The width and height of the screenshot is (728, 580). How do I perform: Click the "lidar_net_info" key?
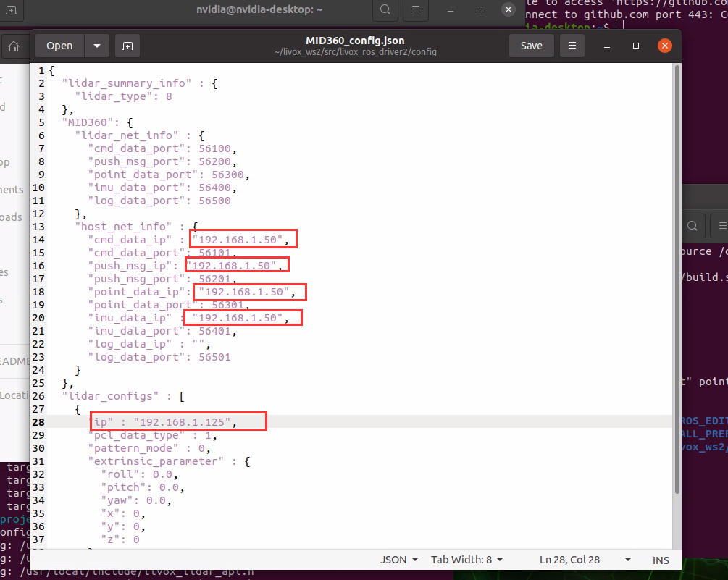(127, 135)
